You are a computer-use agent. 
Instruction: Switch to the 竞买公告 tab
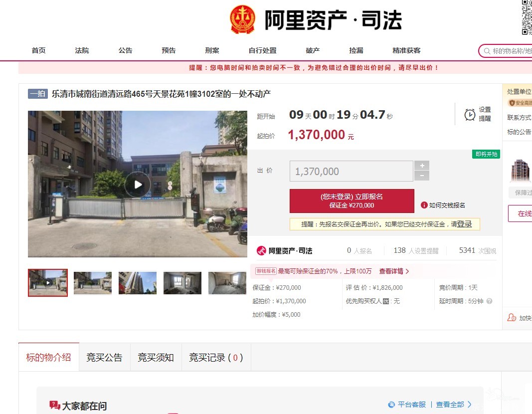coord(104,357)
